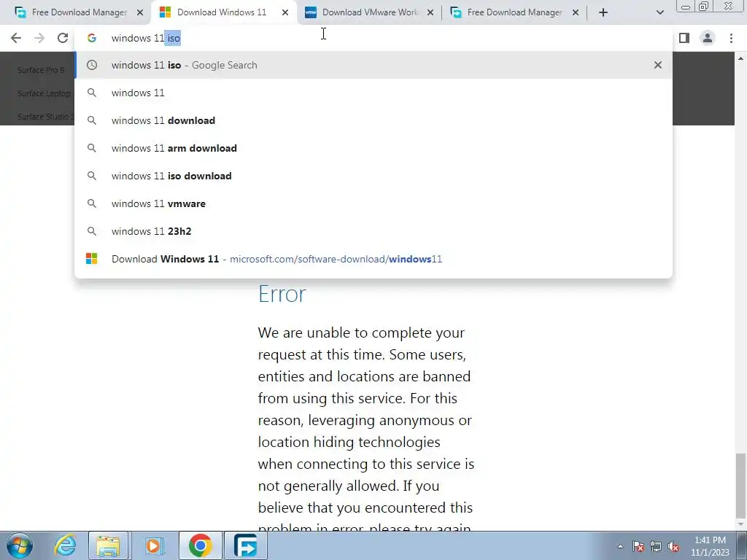Choose 'windows 11 download' suggestion
The height and width of the screenshot is (560, 747).
pyautogui.click(x=373, y=120)
